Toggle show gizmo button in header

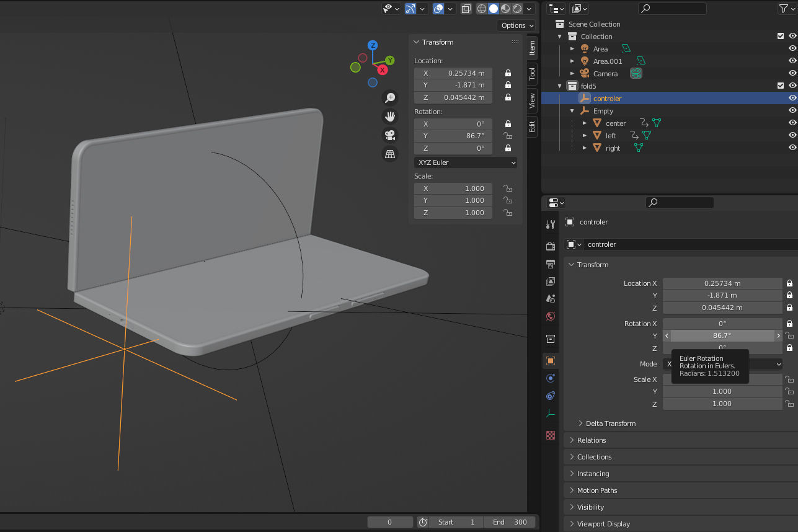pos(410,9)
